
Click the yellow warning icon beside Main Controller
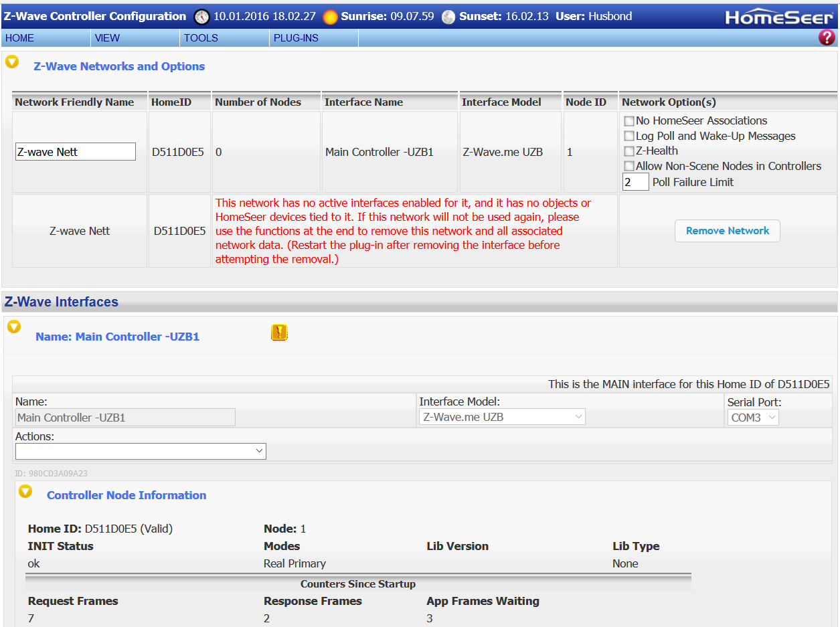coord(279,333)
